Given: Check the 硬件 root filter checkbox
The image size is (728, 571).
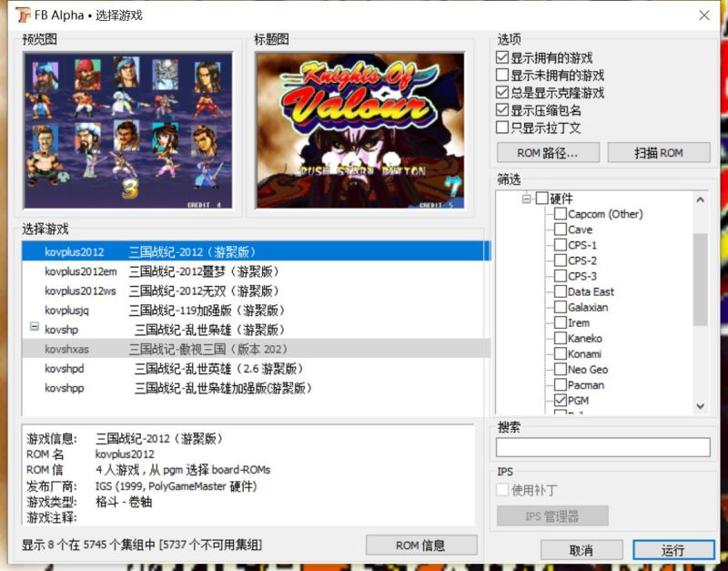Looking at the screenshot, I should point(541,199).
